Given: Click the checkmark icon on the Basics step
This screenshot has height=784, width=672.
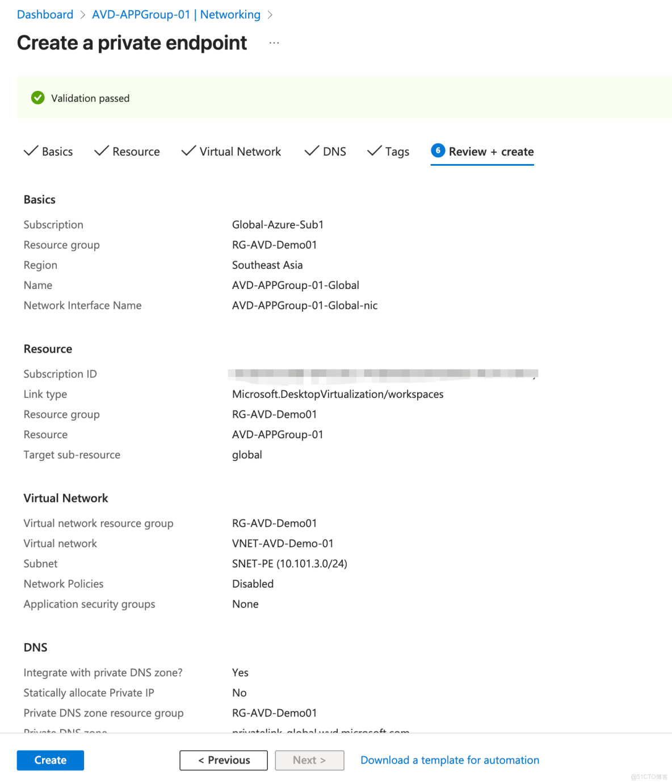Looking at the screenshot, I should tap(31, 151).
